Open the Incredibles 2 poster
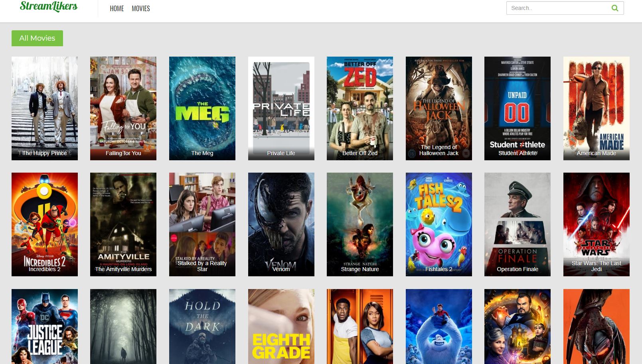The height and width of the screenshot is (364, 642). point(45,224)
